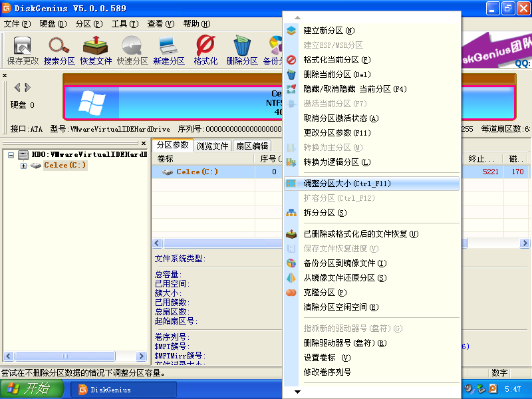
Task: Launch the Recover Files (恢复文件) tool
Action: (96, 51)
